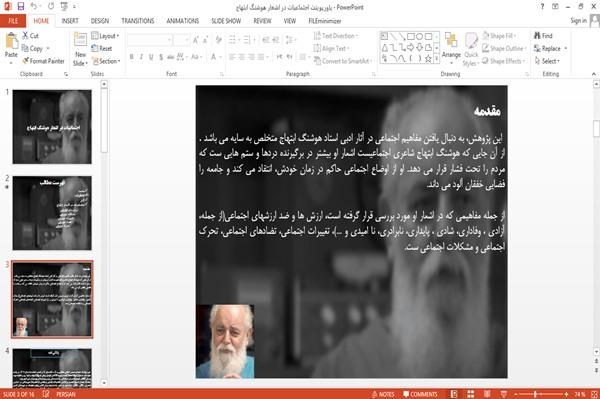The image size is (600, 399).
Task: Open the font name combo box
Action: coord(150,40)
